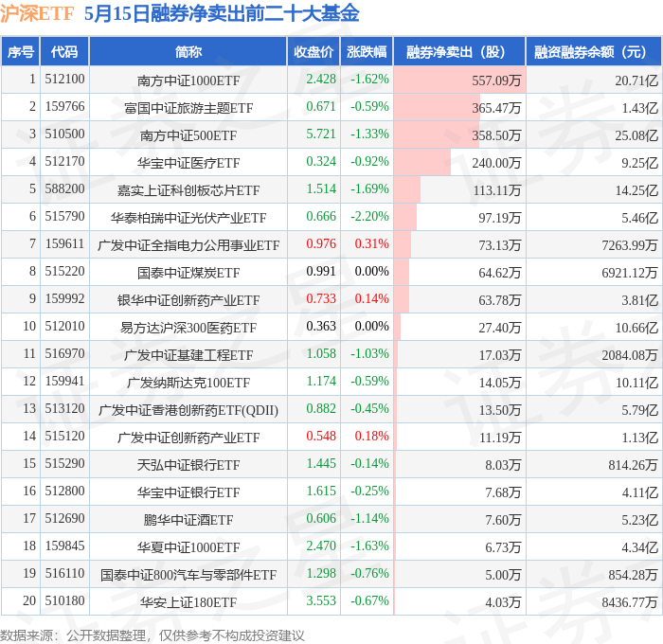Click change value 0.31%
The height and width of the screenshot is (644, 663).
(371, 244)
